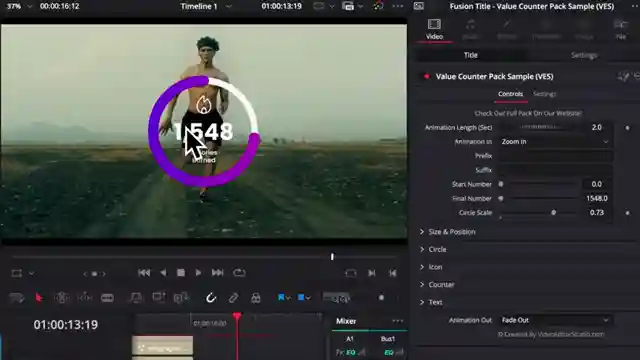Screen dimensions: 640x360
Task: Go to the previous edit point
Action: point(393,273)
